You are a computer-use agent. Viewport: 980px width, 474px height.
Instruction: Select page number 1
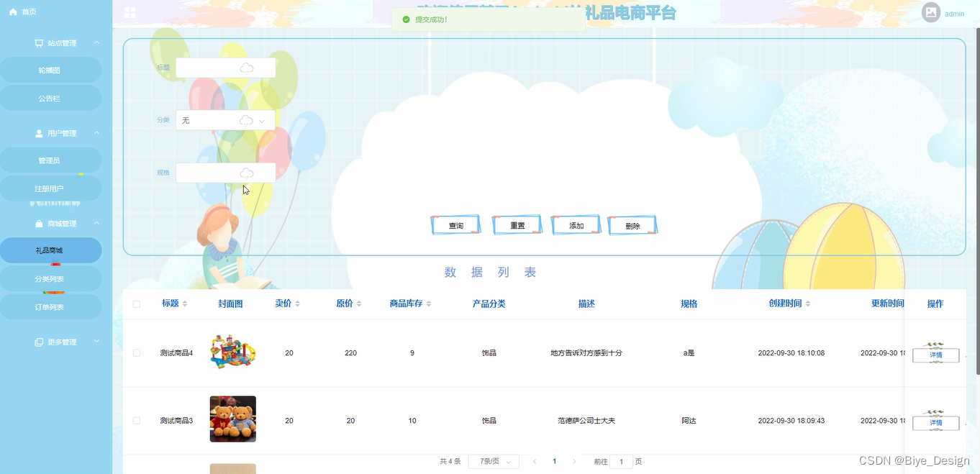click(x=555, y=462)
